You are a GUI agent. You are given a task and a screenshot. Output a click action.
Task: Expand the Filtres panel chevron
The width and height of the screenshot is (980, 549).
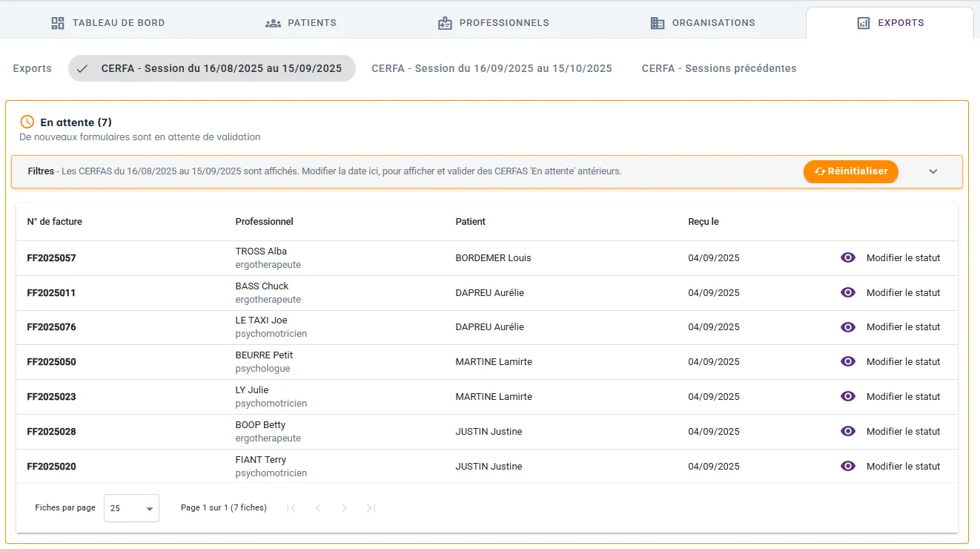933,171
